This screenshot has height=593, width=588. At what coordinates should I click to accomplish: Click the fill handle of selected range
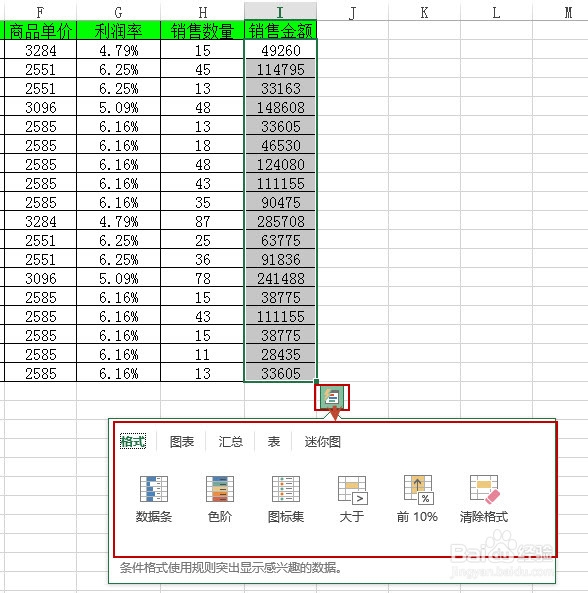(x=316, y=382)
